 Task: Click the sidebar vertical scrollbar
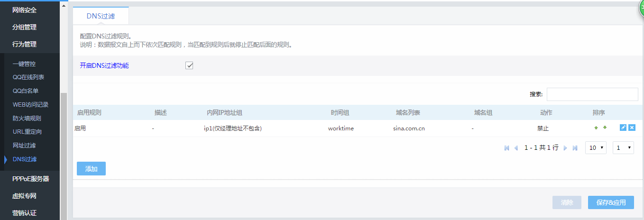pyautogui.click(x=64, y=156)
